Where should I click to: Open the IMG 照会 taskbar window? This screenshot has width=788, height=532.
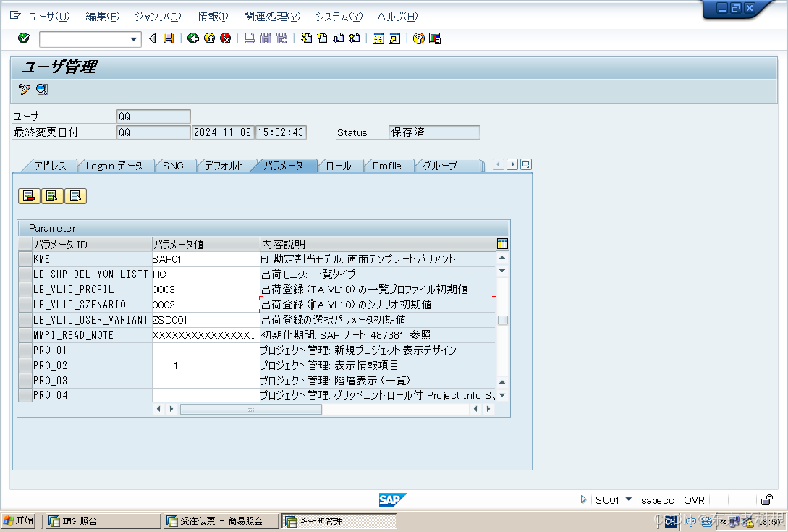coord(103,521)
